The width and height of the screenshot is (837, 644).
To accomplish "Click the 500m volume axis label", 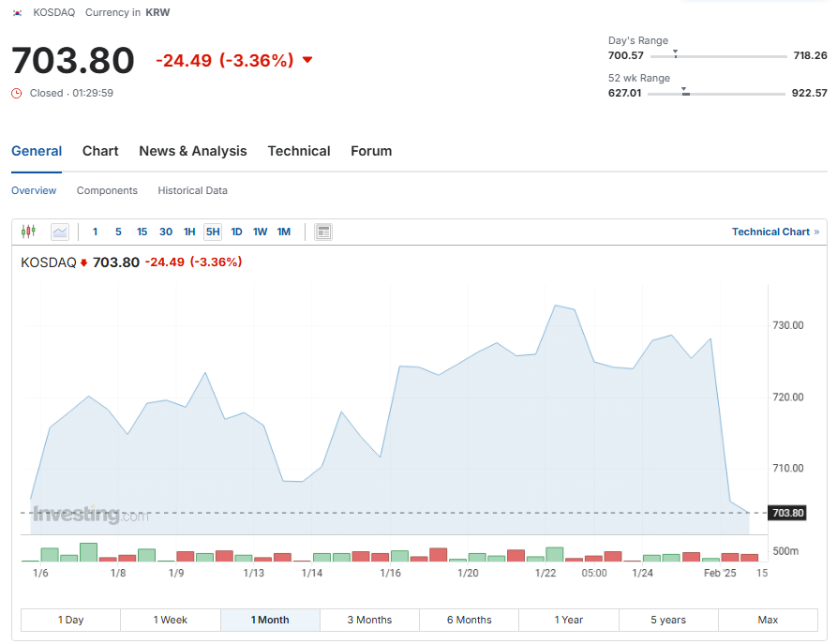I will (785, 551).
